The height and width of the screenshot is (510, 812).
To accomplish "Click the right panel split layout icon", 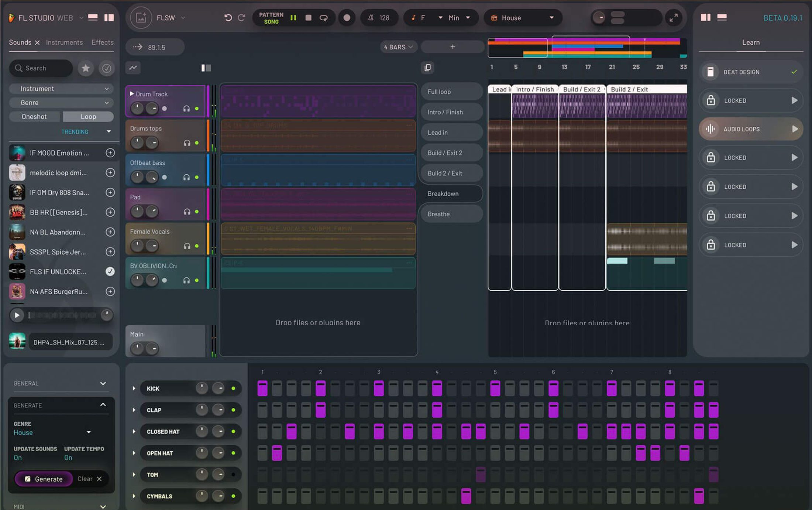I will click(x=706, y=17).
